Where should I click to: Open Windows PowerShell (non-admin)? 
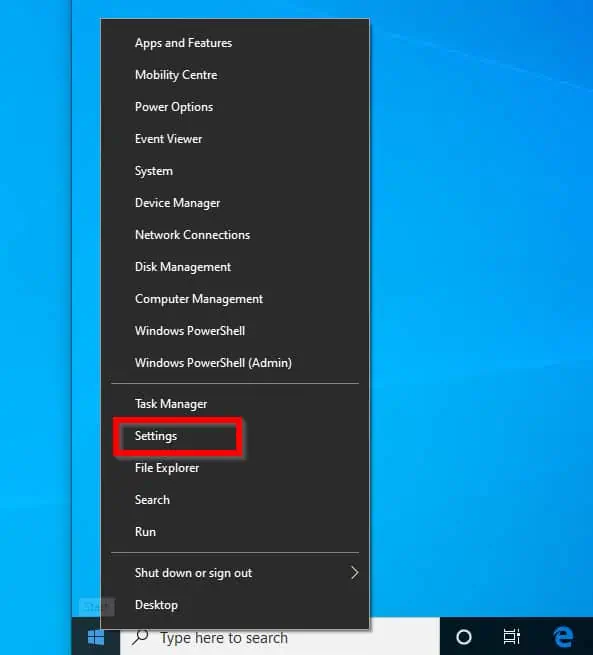[x=235, y=331]
